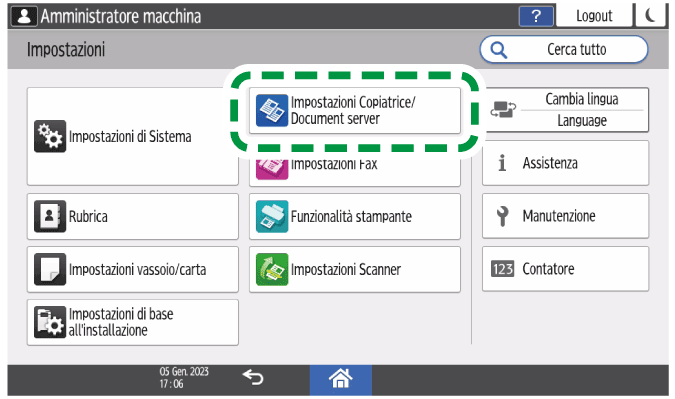Click the Impostazioni title text

point(66,50)
